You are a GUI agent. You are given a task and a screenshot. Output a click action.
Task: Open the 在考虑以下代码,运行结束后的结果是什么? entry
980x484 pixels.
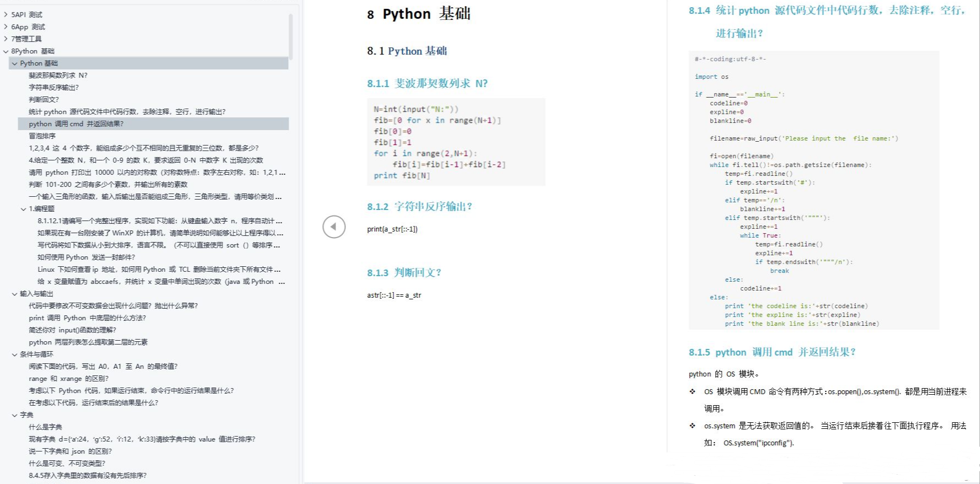(93, 403)
